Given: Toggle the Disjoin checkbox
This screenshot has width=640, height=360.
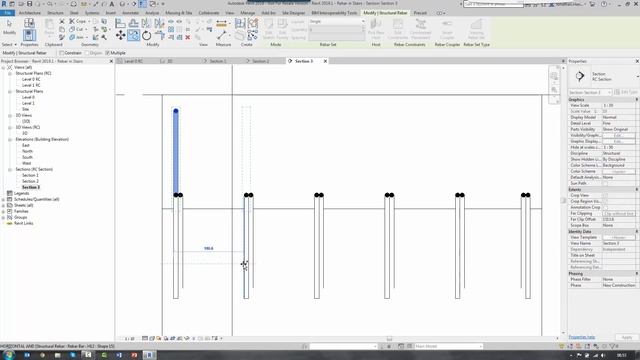Looking at the screenshot, I should coord(87,53).
